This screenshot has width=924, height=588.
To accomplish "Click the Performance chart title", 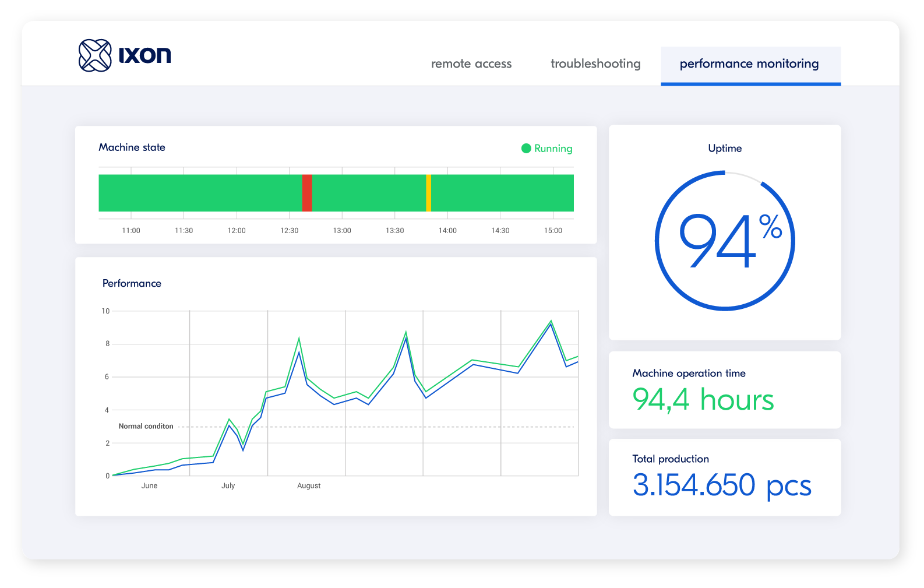I will pos(132,283).
